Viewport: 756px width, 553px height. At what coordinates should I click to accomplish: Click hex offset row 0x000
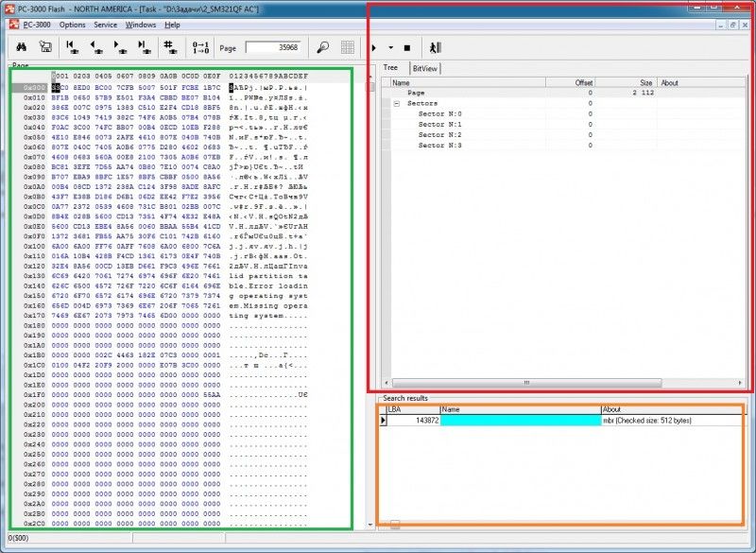click(35, 88)
